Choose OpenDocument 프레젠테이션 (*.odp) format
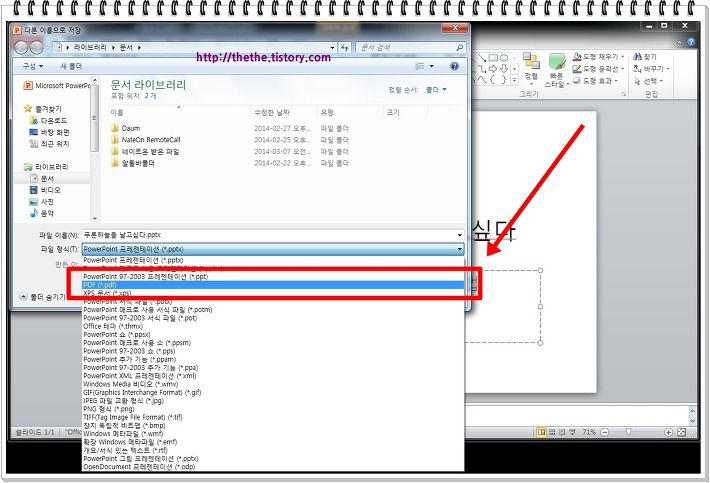Viewport: 710px width, 483px height. (x=273, y=467)
